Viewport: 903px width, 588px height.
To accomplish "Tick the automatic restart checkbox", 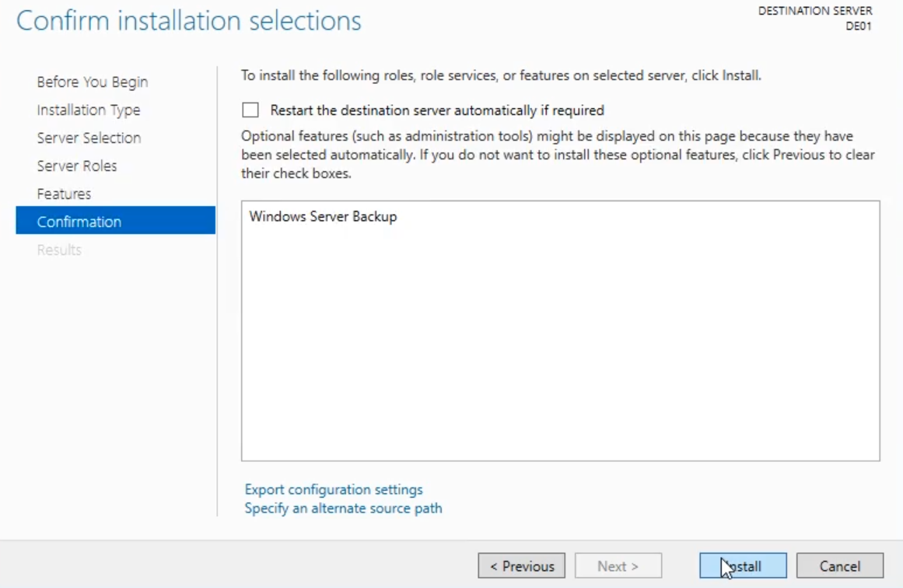I will (250, 110).
